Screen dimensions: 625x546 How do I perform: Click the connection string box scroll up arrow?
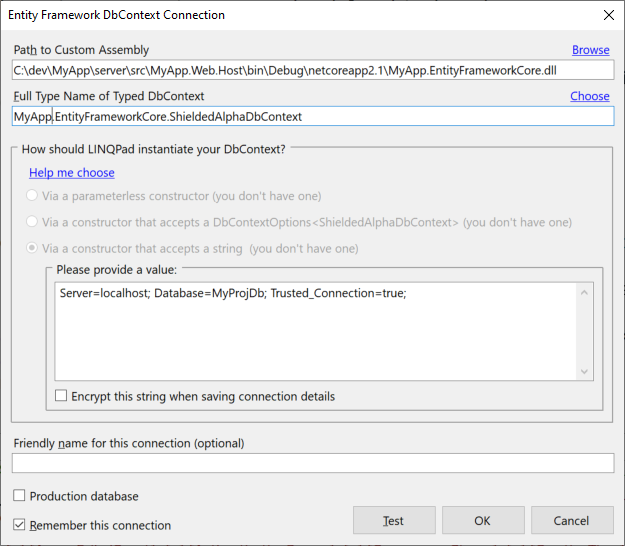coord(584,293)
